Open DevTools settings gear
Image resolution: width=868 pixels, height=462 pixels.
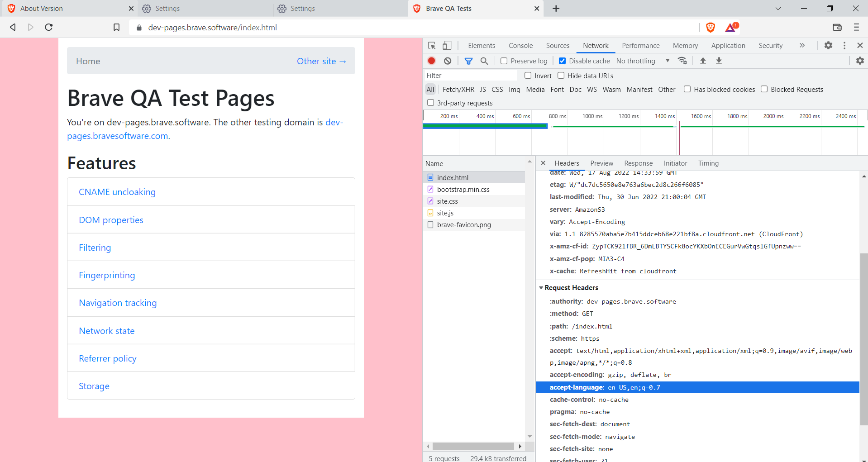coord(828,45)
